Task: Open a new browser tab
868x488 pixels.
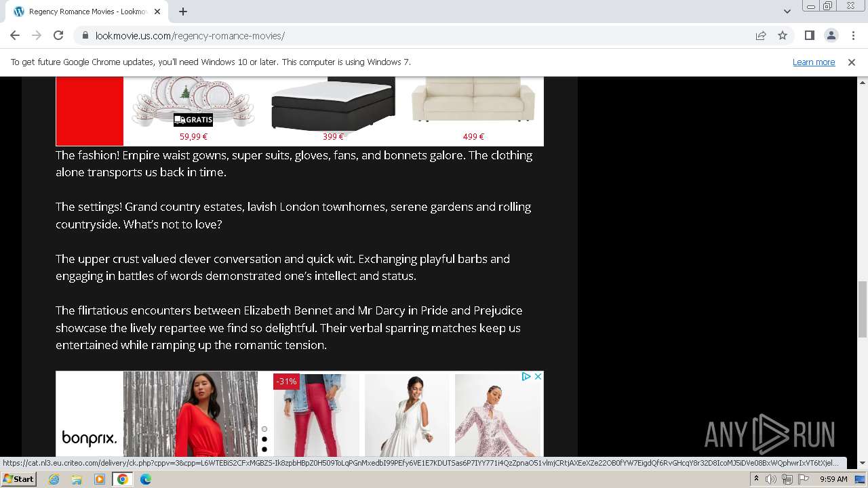Action: point(183,12)
